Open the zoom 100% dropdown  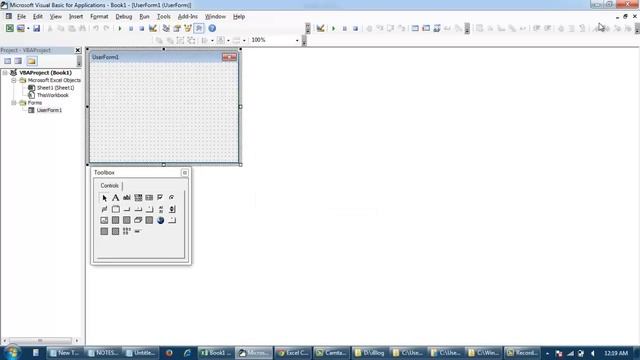[x=297, y=40]
